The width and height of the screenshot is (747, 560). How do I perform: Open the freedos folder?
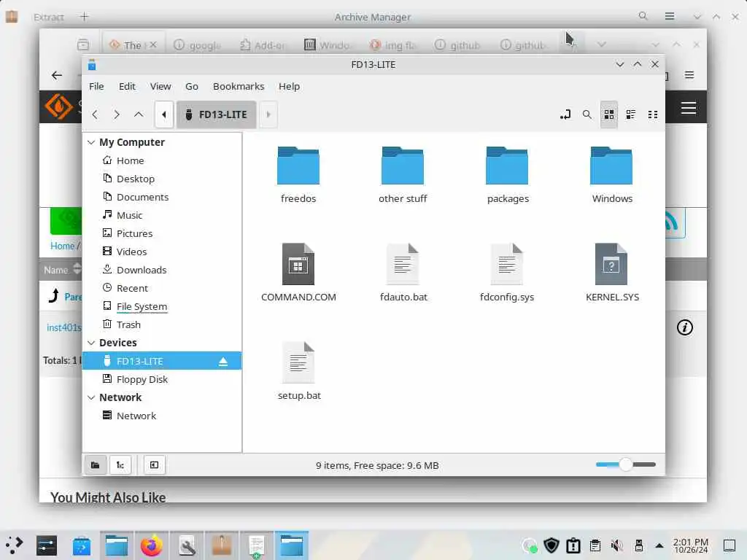coord(298,175)
